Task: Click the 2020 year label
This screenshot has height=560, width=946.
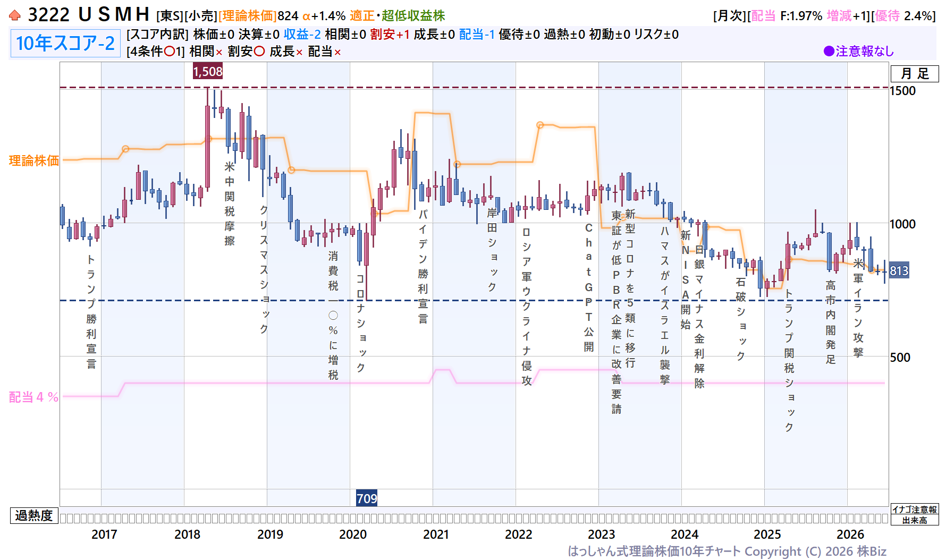Action: coord(353,534)
